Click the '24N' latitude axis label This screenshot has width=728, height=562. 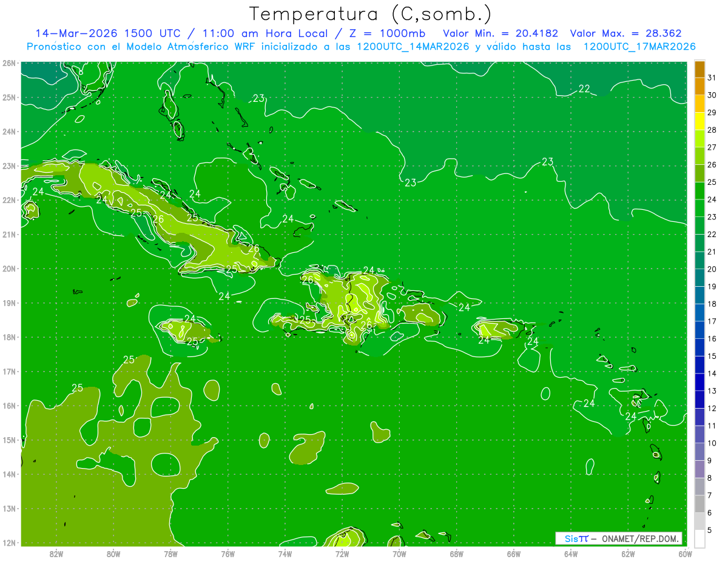point(9,132)
